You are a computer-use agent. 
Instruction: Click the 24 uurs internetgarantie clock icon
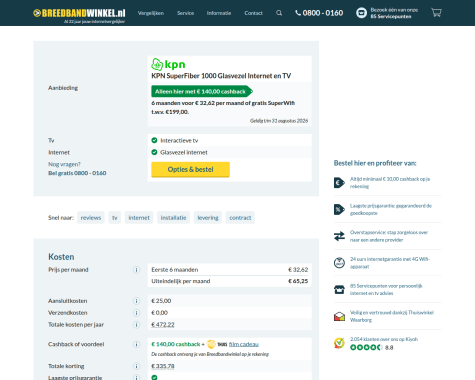coord(339,263)
